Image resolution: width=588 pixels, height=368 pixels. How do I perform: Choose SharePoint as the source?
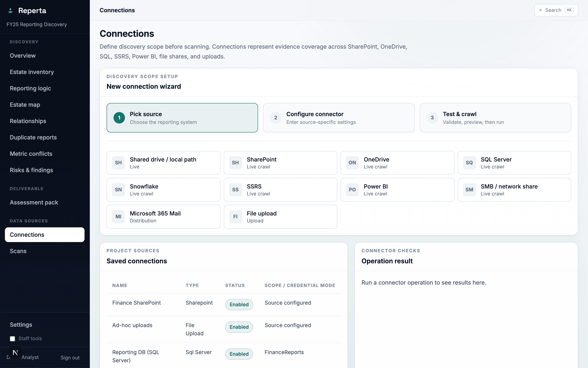coord(280,163)
